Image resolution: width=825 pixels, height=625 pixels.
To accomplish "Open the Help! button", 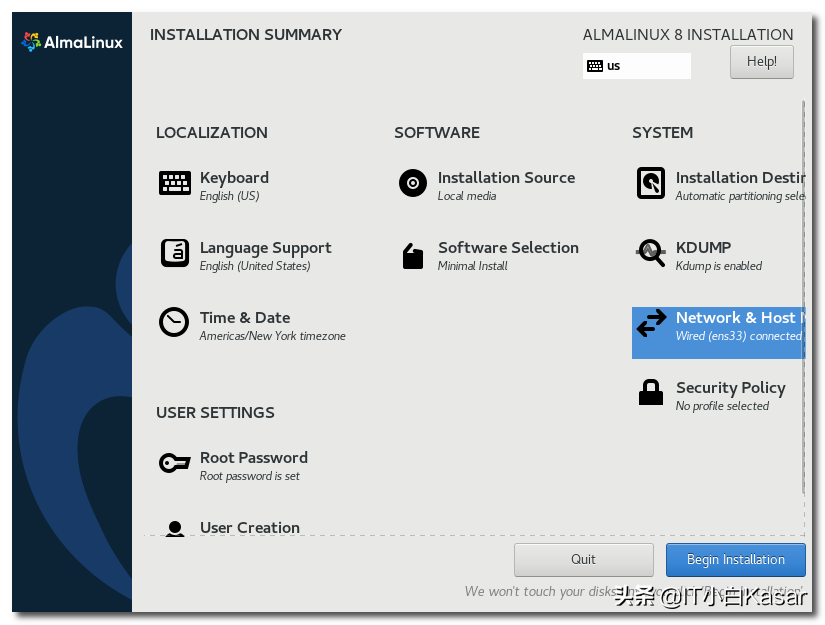I will click(761, 62).
